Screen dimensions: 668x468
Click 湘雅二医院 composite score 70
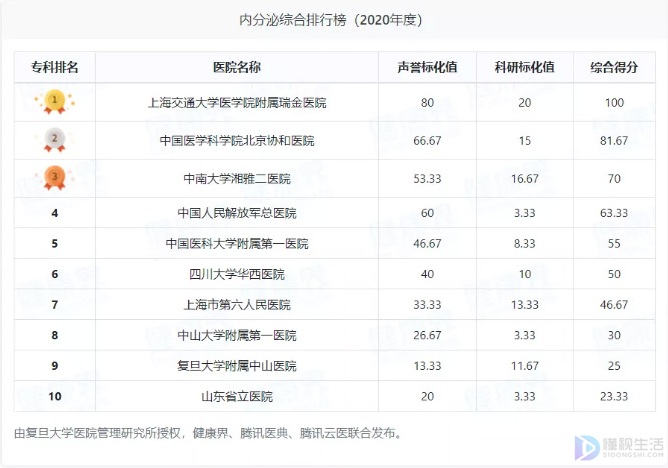point(614,178)
